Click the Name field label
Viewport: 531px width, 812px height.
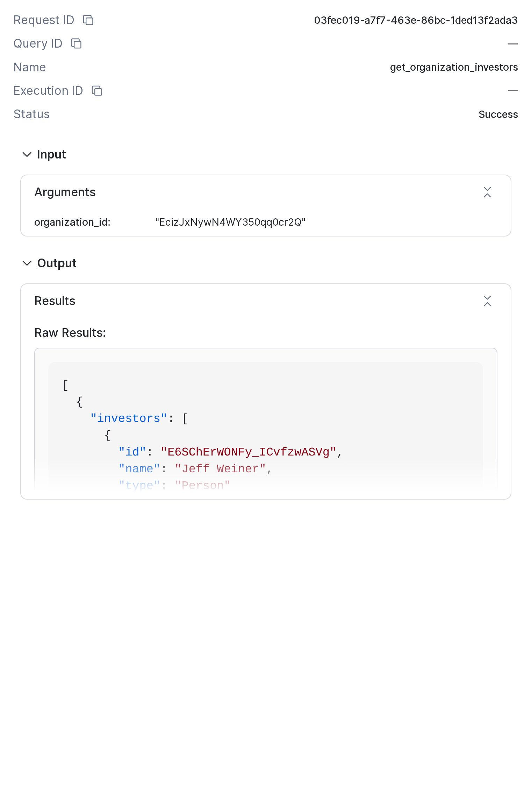(x=30, y=67)
